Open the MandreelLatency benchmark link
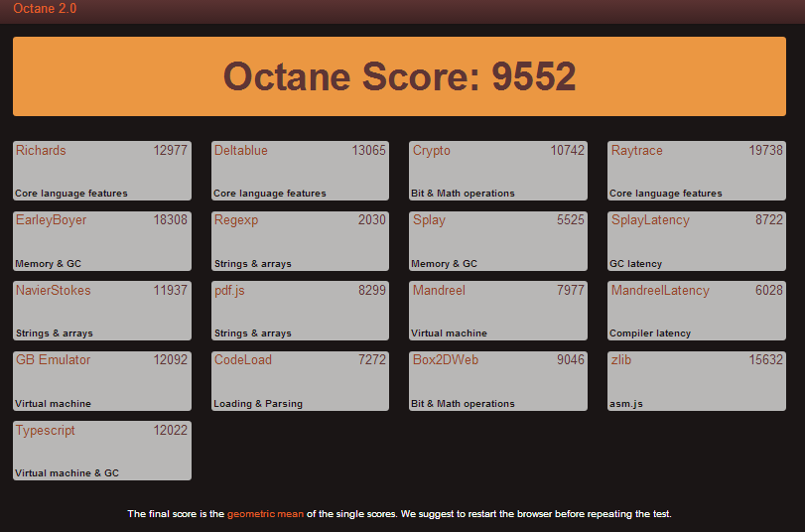805x532 pixels. 660,290
